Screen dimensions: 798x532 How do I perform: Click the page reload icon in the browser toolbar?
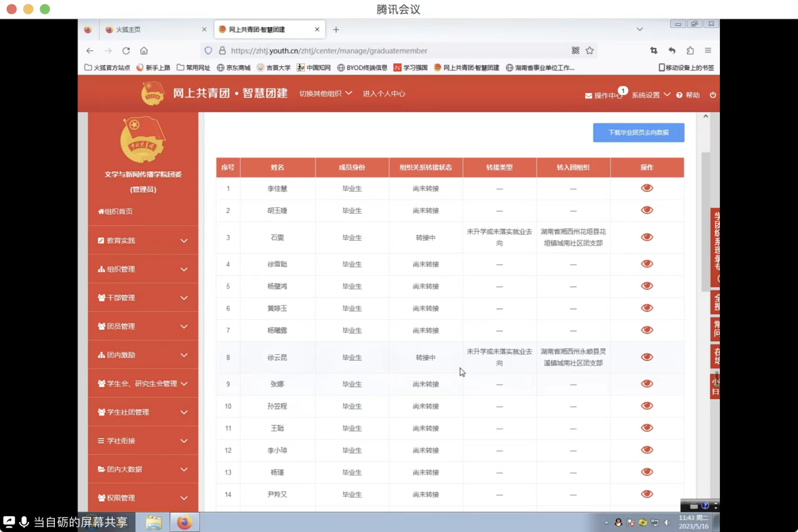coord(126,50)
